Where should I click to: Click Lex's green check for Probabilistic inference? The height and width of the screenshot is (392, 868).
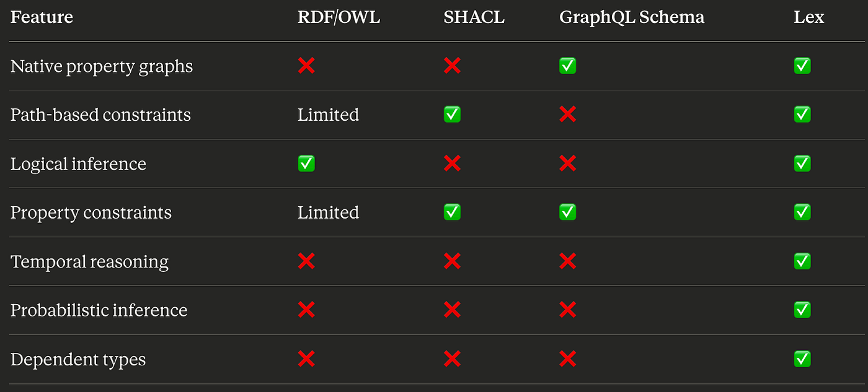(x=802, y=310)
